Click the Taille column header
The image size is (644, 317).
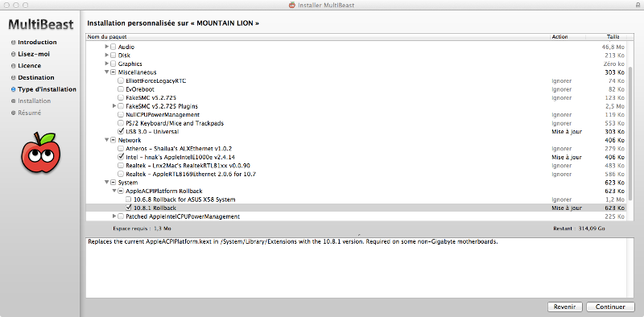(607, 36)
